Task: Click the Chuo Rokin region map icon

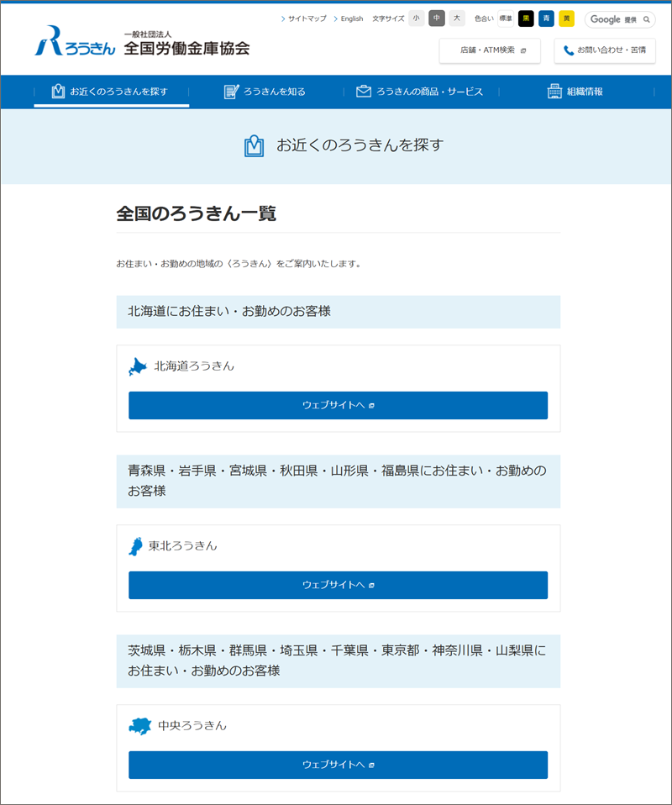Action: pyautogui.click(x=139, y=726)
